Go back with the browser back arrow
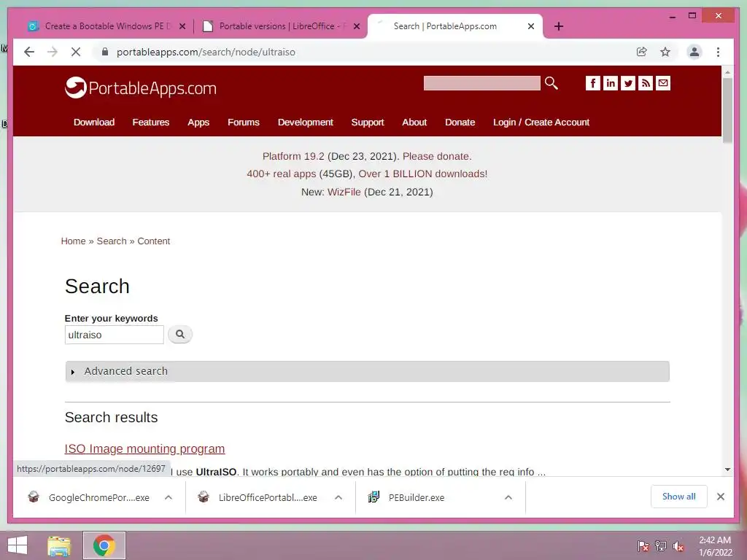 tap(29, 52)
